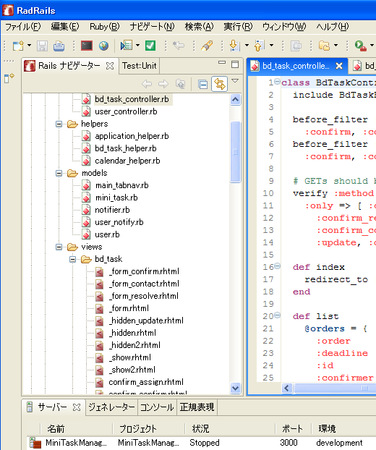The height and width of the screenshot is (450, 376).
Task: Click the ポート column header
Action: pos(293,429)
